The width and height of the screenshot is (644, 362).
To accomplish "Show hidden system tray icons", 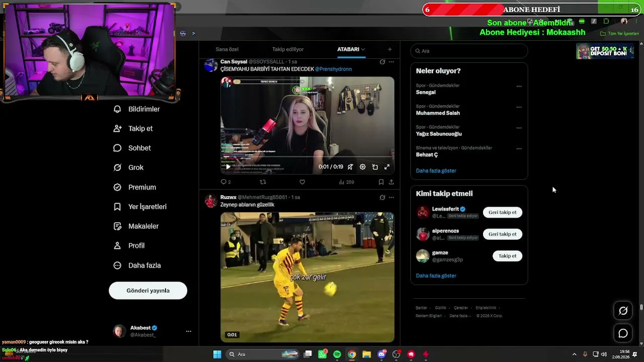I will point(574,354).
